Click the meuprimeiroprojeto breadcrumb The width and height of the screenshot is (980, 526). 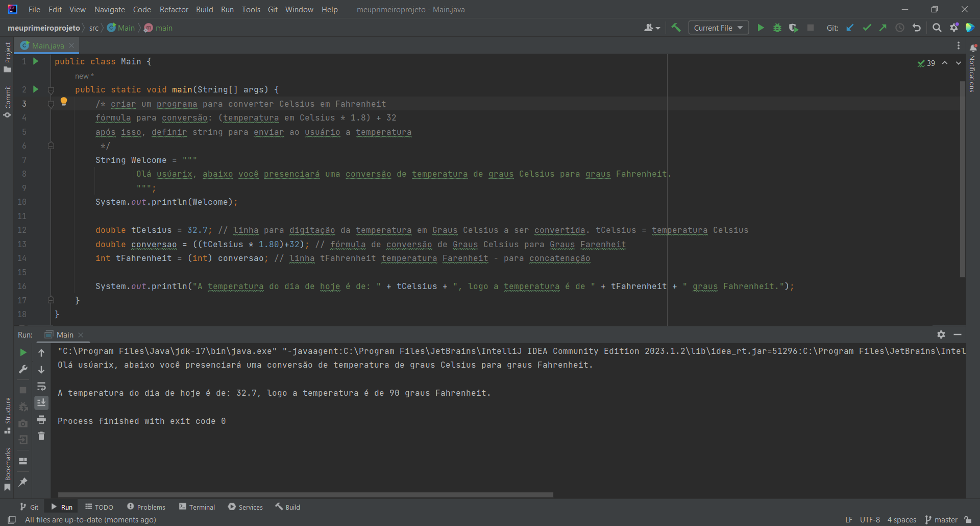44,28
